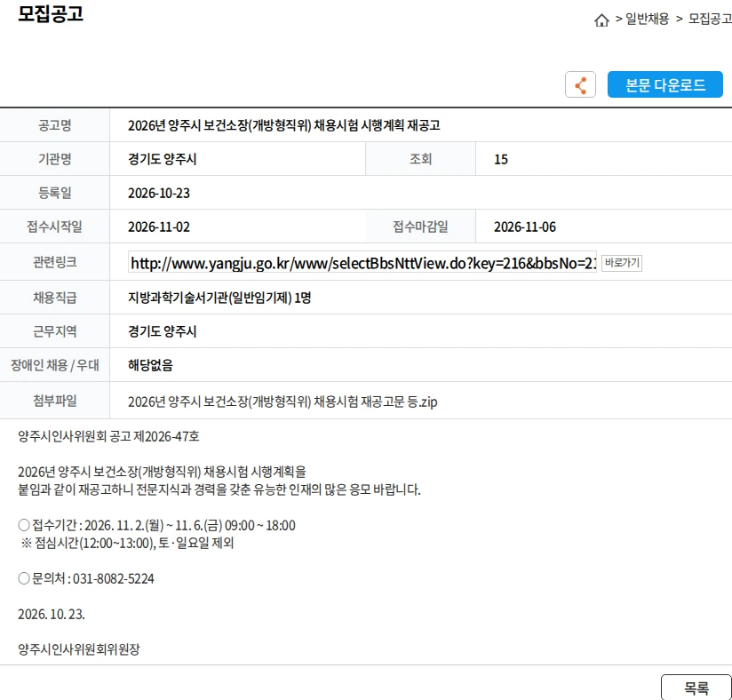Click the 관련링크 label cell
The height and width of the screenshot is (700, 732).
click(x=54, y=262)
